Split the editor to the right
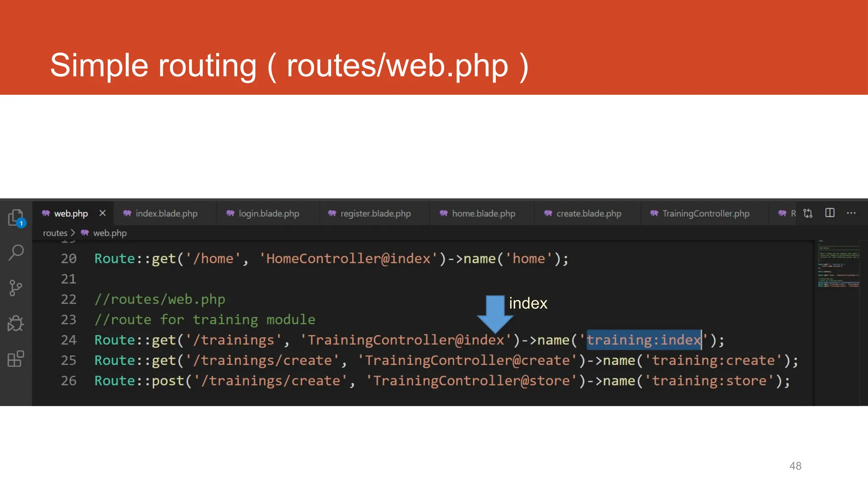Image resolution: width=868 pixels, height=488 pixels. pos(830,213)
